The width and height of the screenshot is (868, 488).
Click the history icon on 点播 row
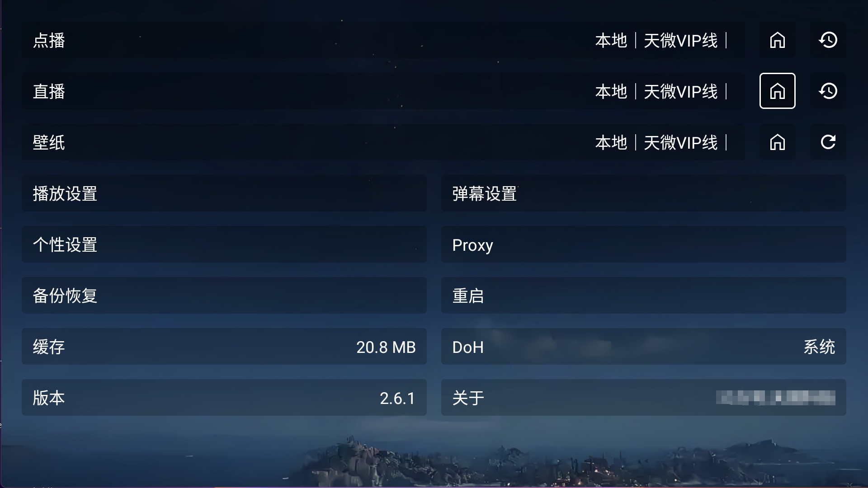[x=828, y=40]
